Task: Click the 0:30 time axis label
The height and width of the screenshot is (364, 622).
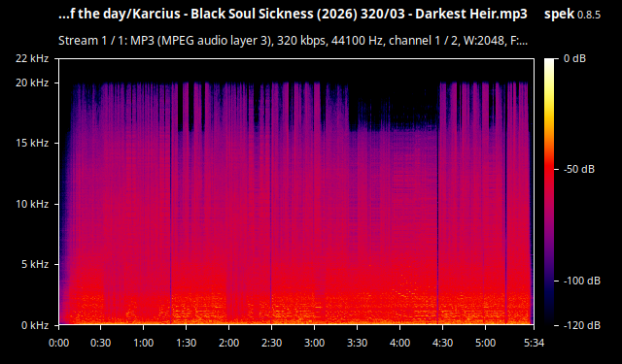Action: click(101, 343)
